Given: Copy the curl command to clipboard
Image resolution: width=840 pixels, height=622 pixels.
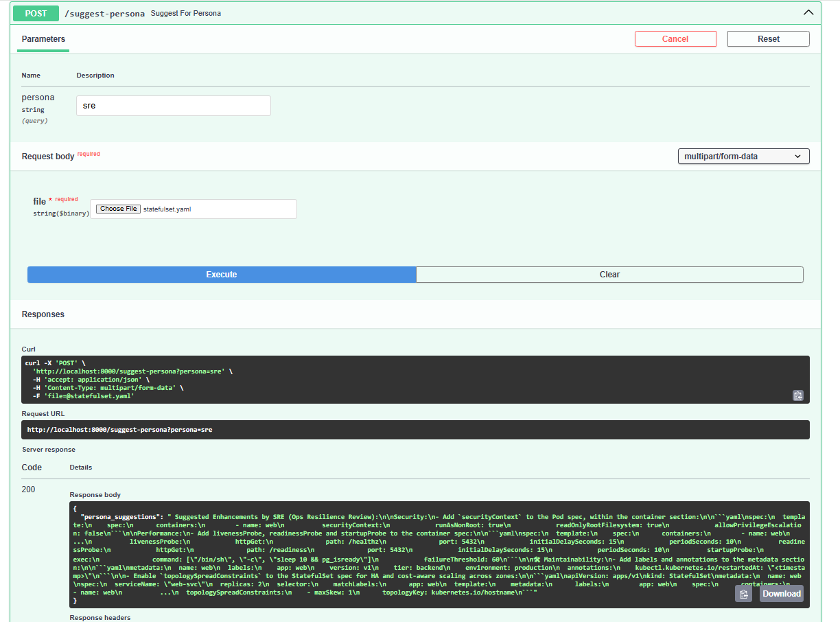Looking at the screenshot, I should 798,395.
